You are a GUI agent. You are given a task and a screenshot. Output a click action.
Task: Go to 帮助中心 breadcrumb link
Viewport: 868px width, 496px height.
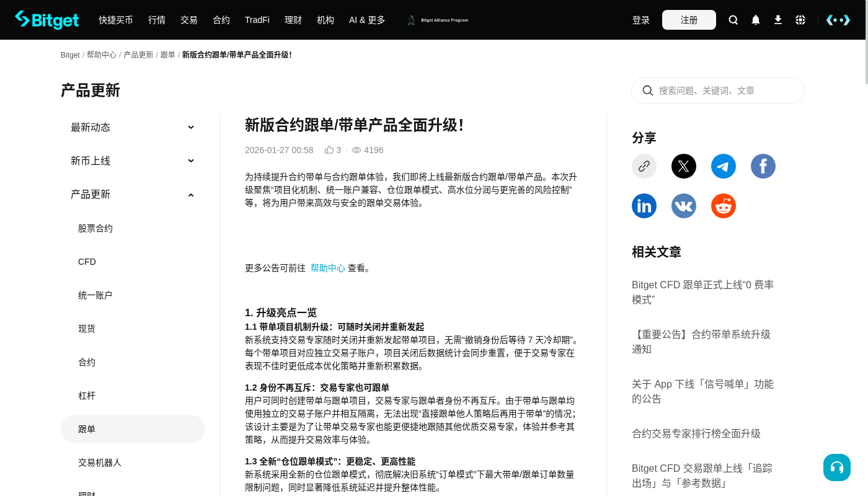click(102, 55)
